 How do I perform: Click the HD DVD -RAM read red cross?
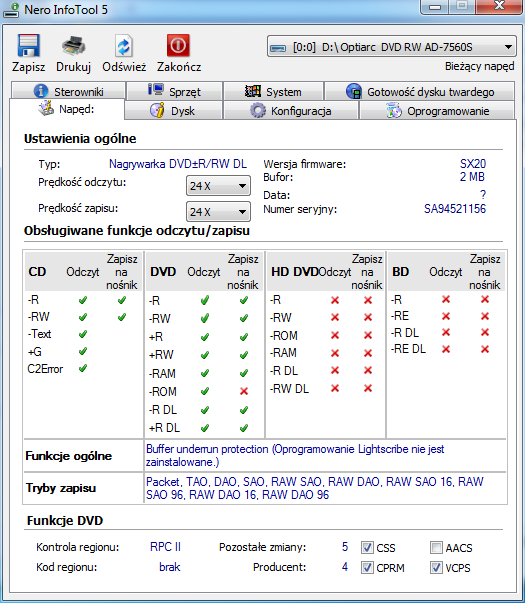(x=335, y=353)
